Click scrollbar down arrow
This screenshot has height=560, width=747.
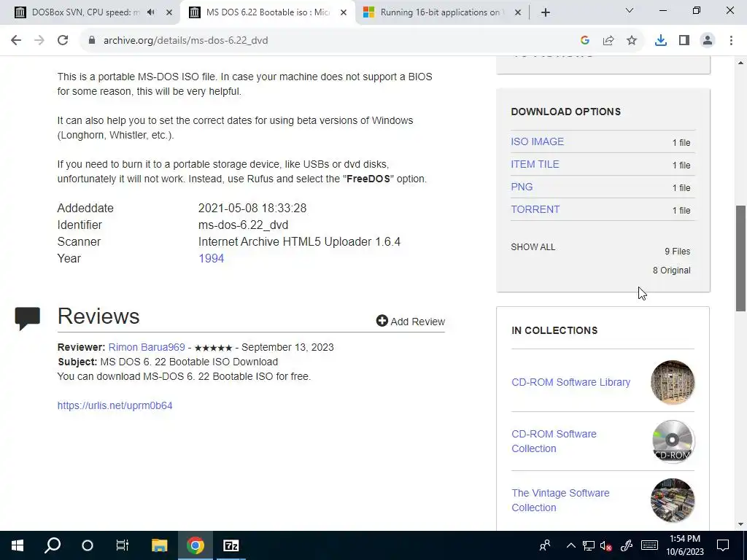pos(741,525)
